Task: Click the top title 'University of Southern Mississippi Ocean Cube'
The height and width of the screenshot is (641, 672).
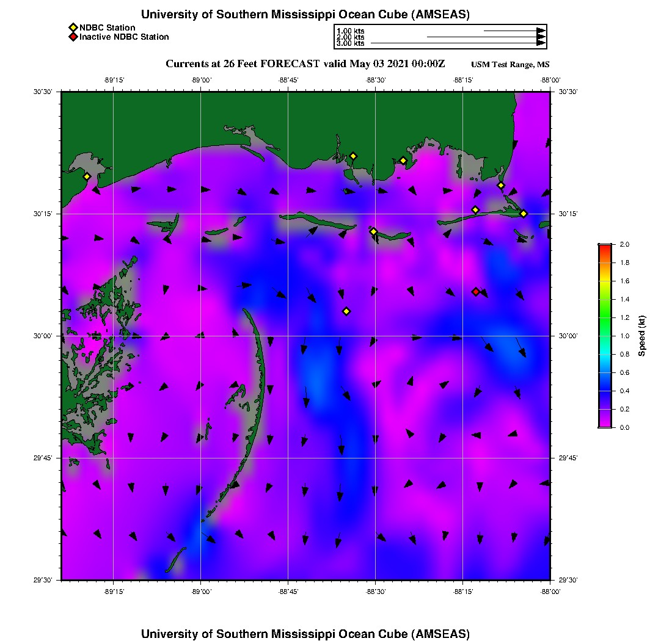Action: coord(305,14)
